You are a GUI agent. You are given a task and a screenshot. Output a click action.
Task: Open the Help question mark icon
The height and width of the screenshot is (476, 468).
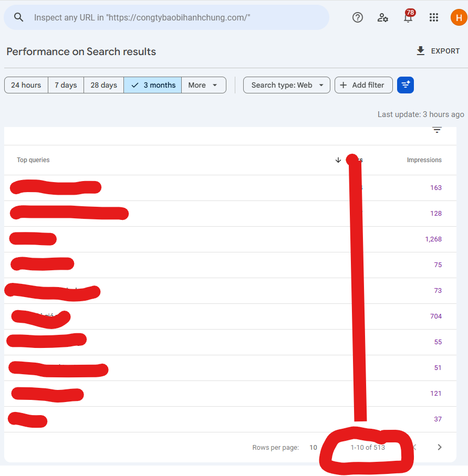(357, 18)
